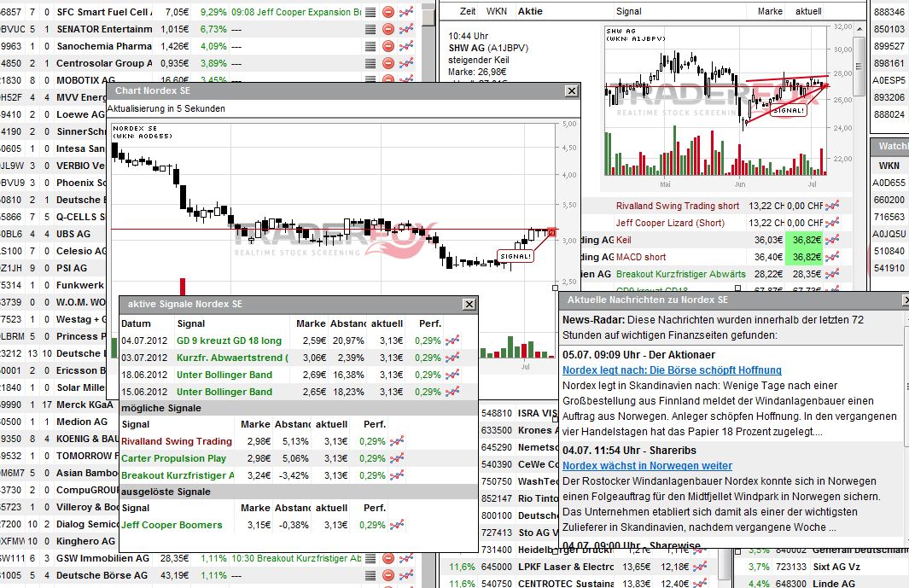Viewport: 909px width, 588px height.
Task: Remove Centrosolar Group with red minus icon
Action: [x=387, y=62]
